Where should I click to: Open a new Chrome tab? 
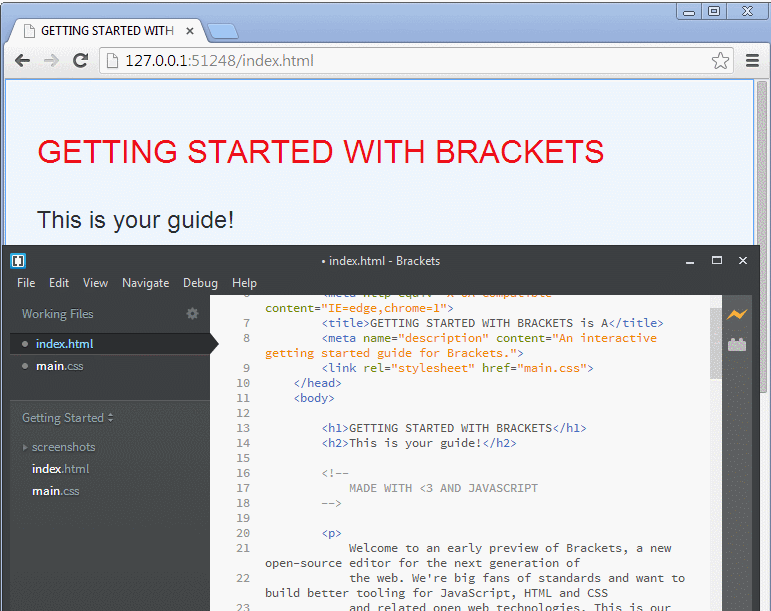223,31
